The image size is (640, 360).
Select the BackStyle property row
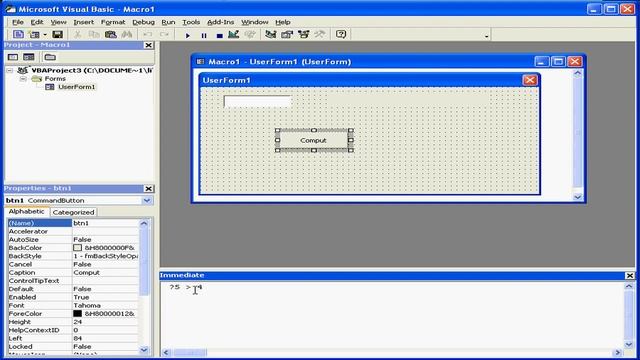click(x=73, y=256)
